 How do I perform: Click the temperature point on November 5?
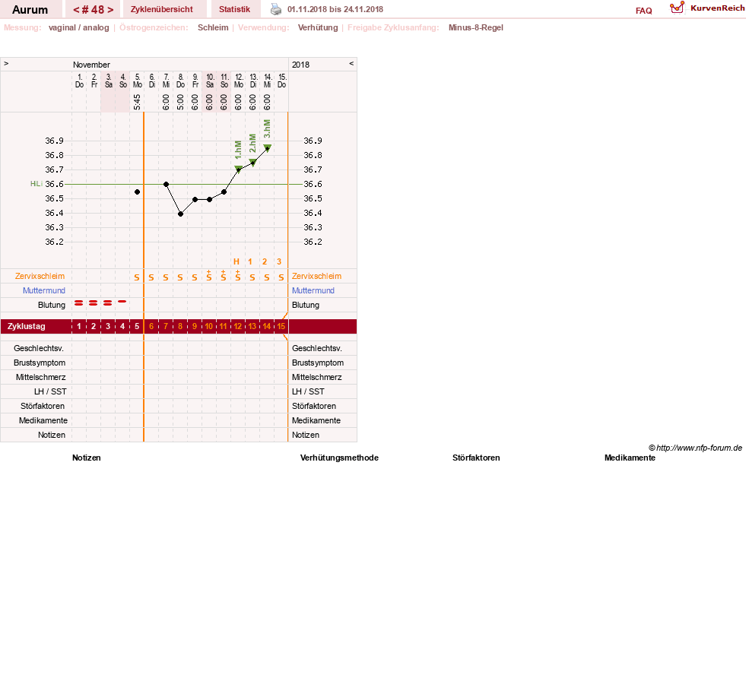[137, 192]
